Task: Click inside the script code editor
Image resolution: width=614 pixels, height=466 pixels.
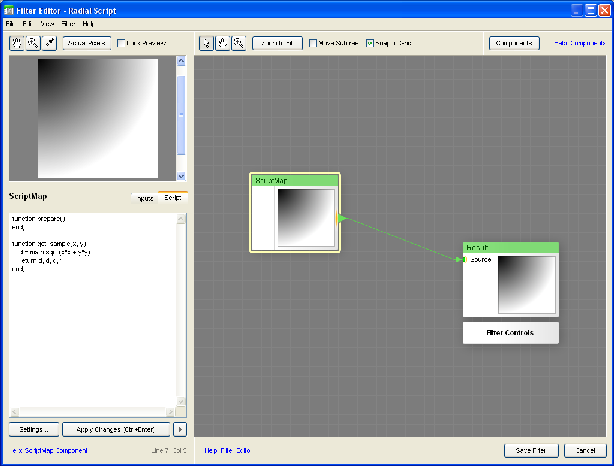Action: point(92,309)
